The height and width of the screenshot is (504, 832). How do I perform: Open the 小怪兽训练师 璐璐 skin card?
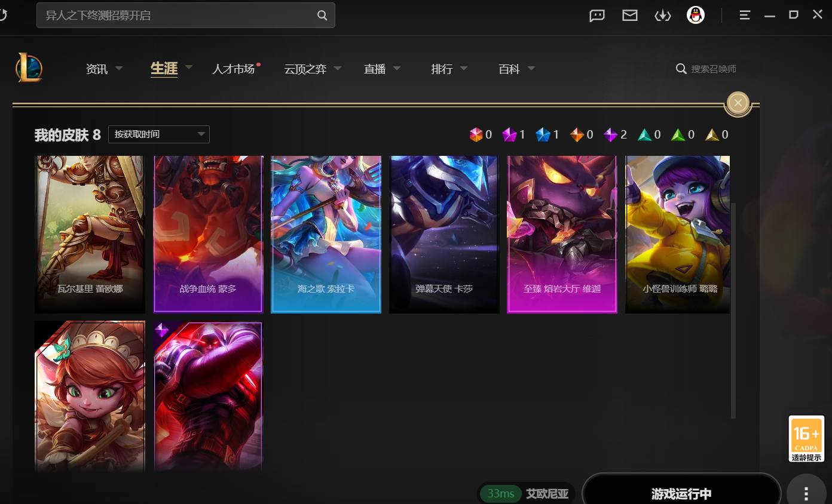point(678,234)
